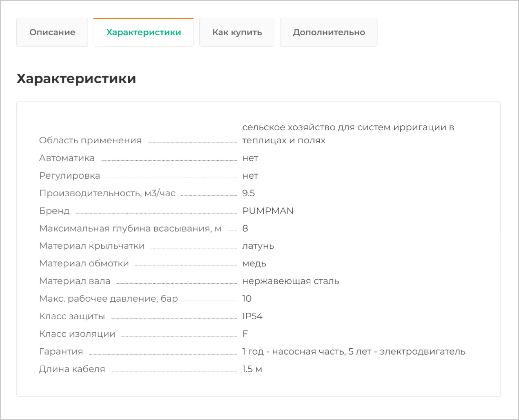Screen dimensions: 519x420
Task: Click the Класс изоляции label
Action: tap(77, 334)
